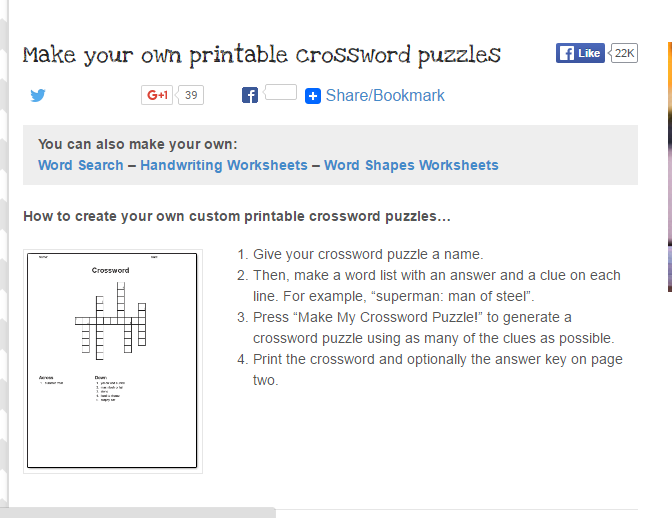This screenshot has height=518, width=672.
Task: Click the blue plus icon beside Share/Bookmark
Action: tap(312, 96)
